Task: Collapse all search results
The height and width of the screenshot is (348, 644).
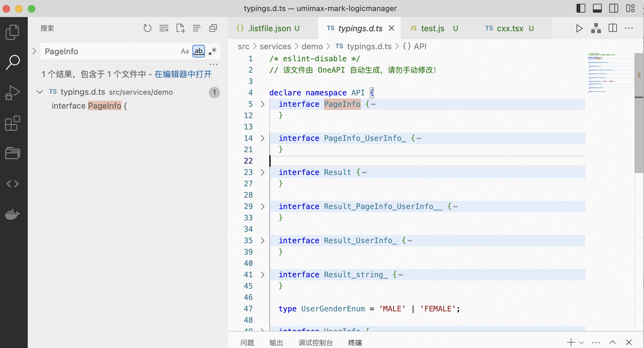Action: pos(213,28)
